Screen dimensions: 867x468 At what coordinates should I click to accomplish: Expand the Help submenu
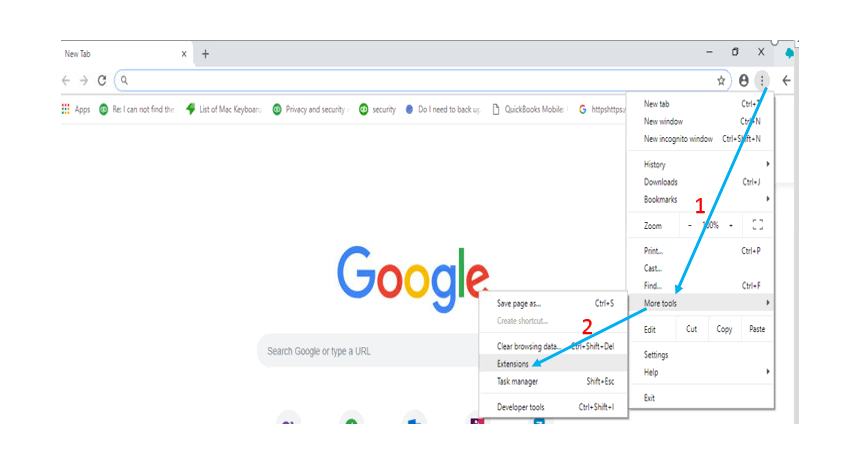(x=701, y=372)
